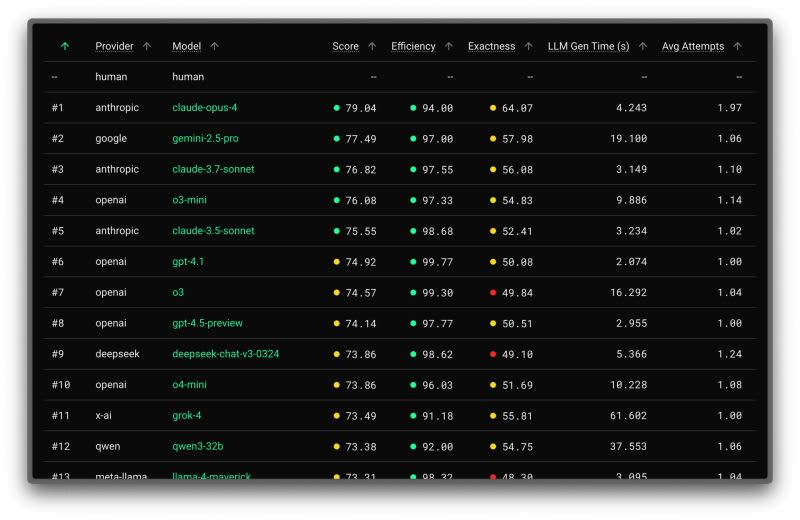The image size is (800, 520).
Task: Sort table by Provider column header
Action: coord(114,46)
